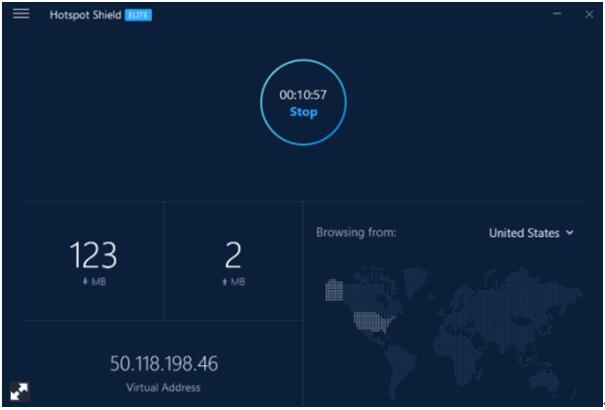Minimize the Hotspot Shield window

pyautogui.click(x=557, y=14)
